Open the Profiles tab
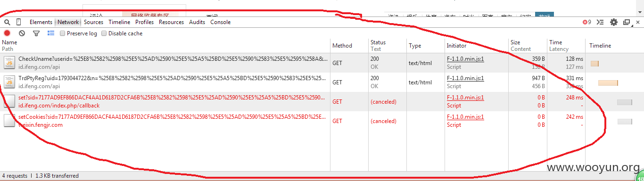644x181 pixels. click(145, 22)
